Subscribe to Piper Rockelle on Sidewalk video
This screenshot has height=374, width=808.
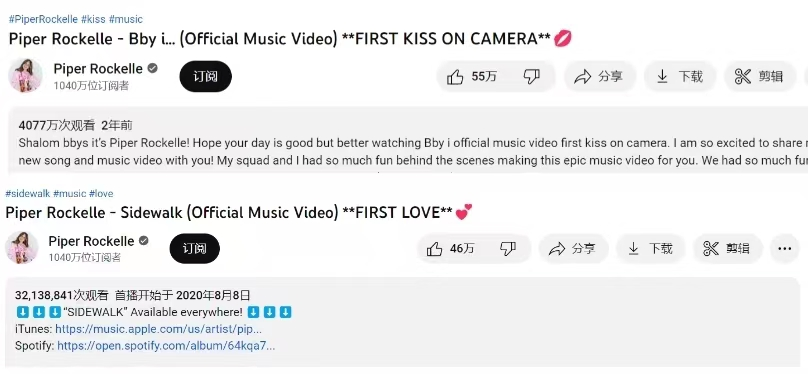(195, 249)
